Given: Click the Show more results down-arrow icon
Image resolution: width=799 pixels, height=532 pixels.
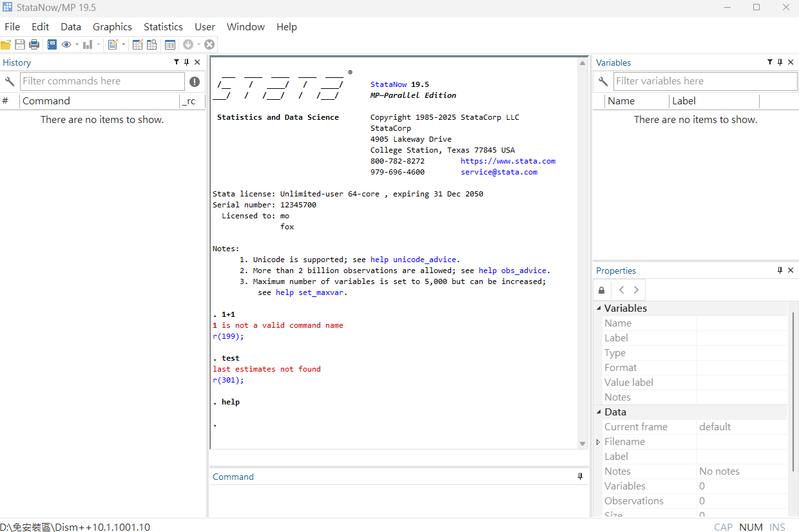Looking at the screenshot, I should pos(188,44).
